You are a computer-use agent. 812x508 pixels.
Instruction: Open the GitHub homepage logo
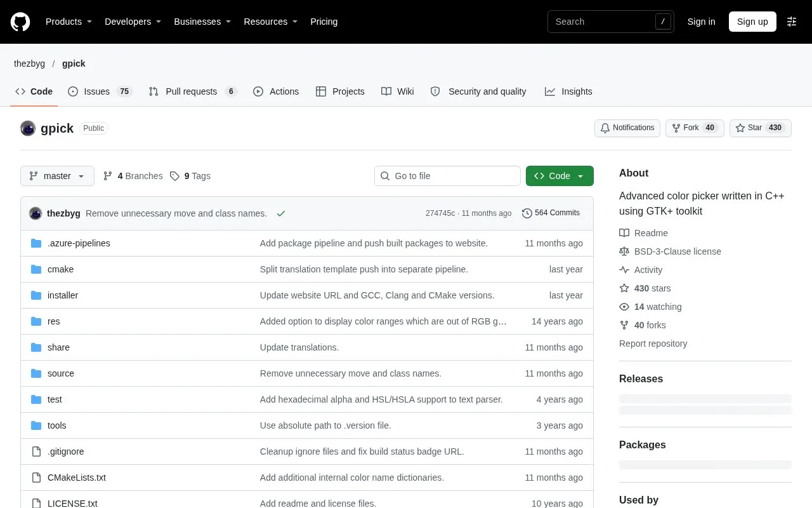click(x=20, y=22)
